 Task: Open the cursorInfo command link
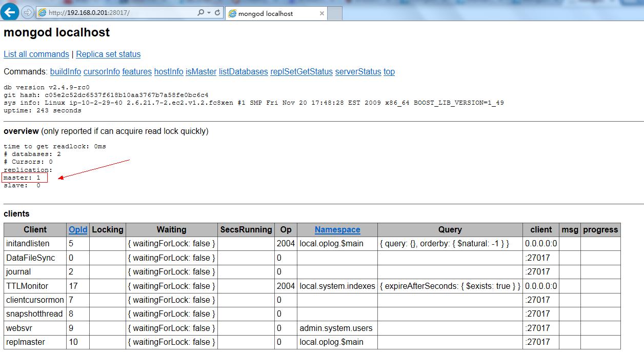coord(102,71)
